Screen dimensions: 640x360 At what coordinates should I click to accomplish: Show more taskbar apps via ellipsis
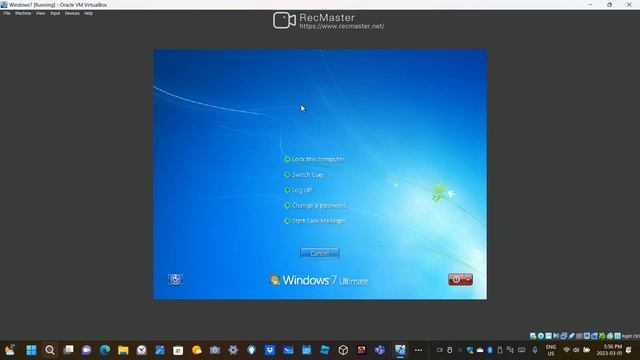click(x=418, y=350)
